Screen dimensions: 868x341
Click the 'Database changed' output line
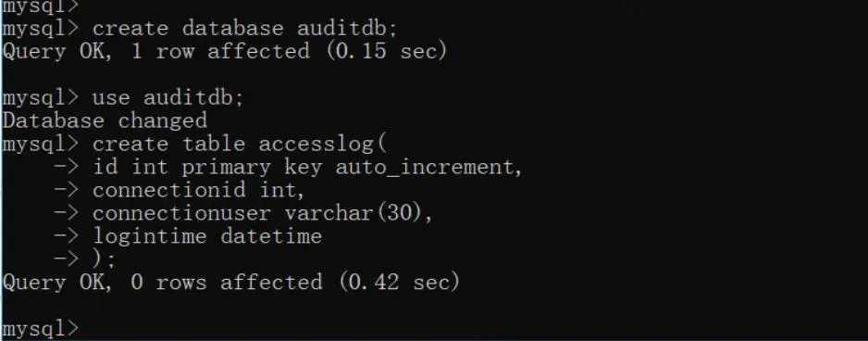coord(105,120)
